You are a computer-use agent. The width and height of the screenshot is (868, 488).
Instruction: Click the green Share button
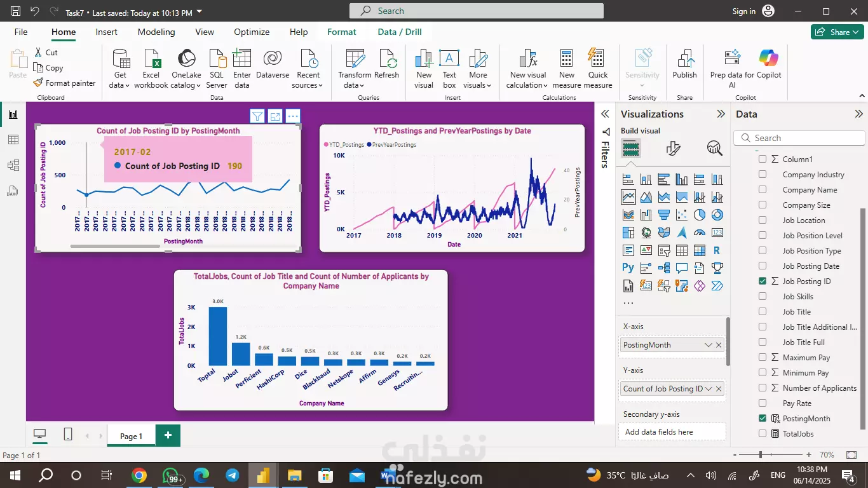tap(837, 32)
